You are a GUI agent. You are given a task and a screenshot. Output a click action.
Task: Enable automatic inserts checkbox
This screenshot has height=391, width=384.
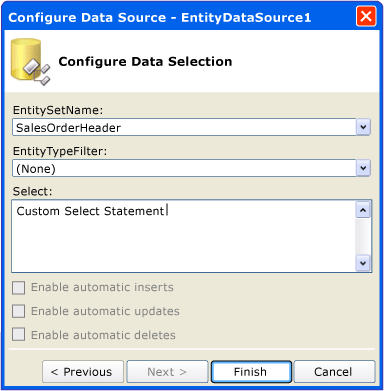click(18, 288)
